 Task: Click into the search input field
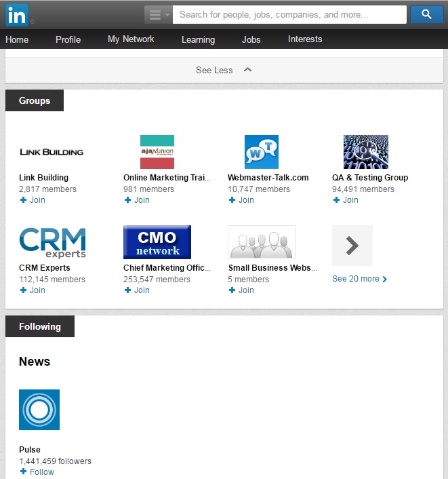pyautogui.click(x=289, y=14)
